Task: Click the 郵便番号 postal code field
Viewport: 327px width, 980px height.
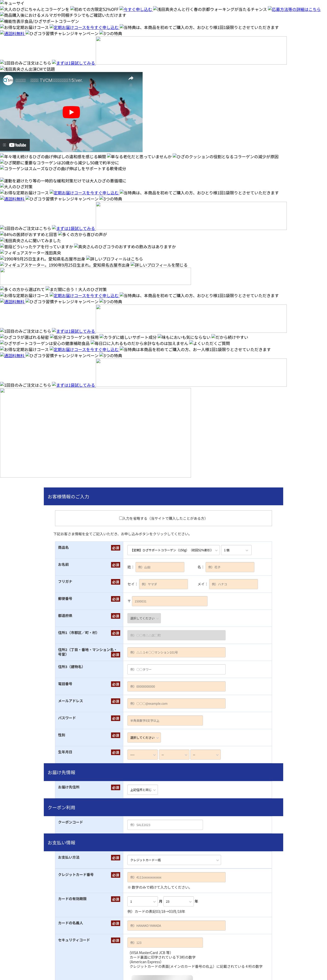Action: tap(169, 601)
